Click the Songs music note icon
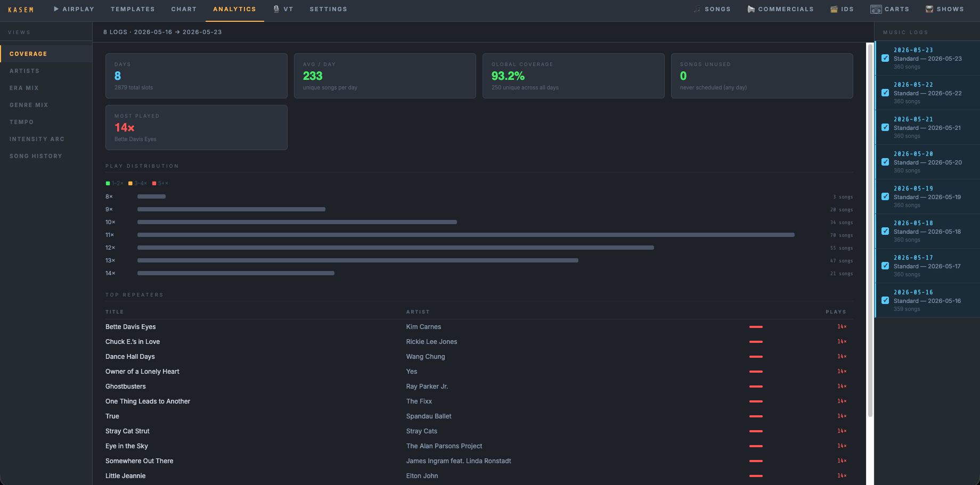 point(697,9)
